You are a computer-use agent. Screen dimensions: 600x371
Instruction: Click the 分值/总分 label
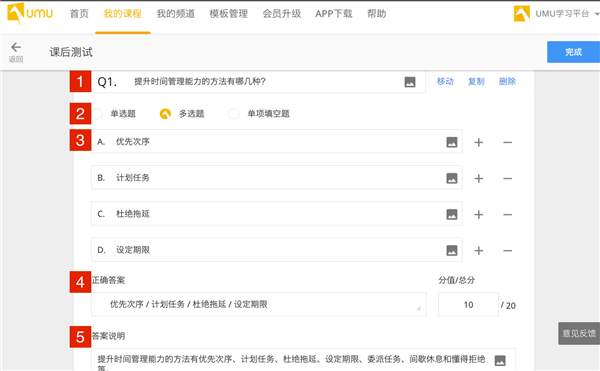pyautogui.click(x=457, y=280)
